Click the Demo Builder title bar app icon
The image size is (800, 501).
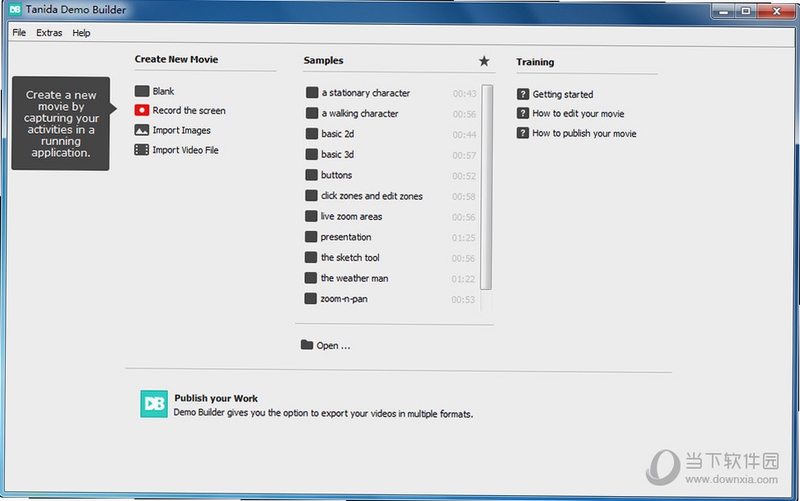tap(15, 9)
